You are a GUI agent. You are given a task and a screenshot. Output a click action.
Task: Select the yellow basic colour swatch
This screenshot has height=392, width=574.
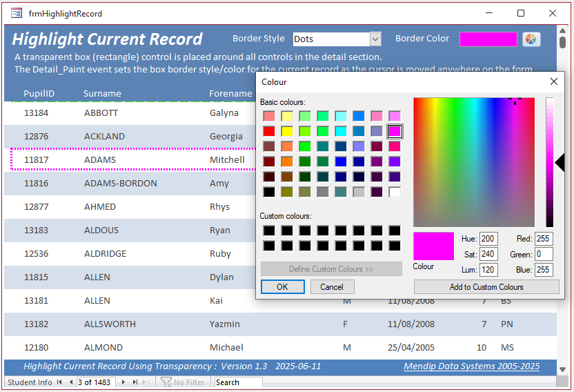pyautogui.click(x=287, y=131)
